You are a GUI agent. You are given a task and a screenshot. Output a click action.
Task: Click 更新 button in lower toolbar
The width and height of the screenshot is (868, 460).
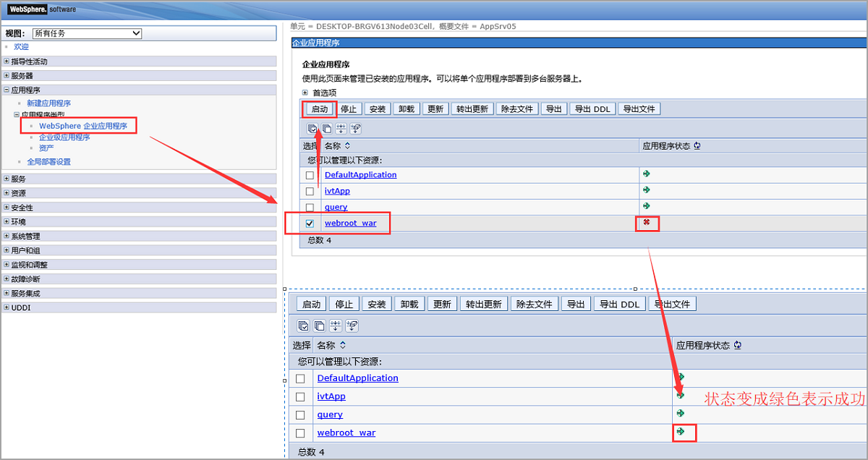442,304
